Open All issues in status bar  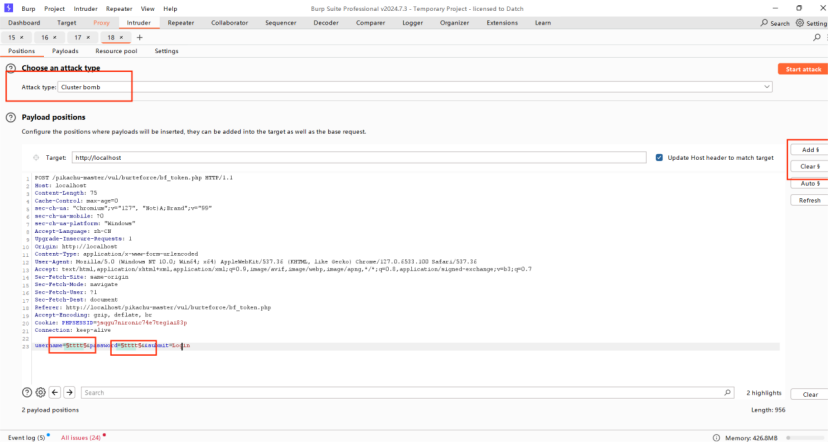click(81, 438)
